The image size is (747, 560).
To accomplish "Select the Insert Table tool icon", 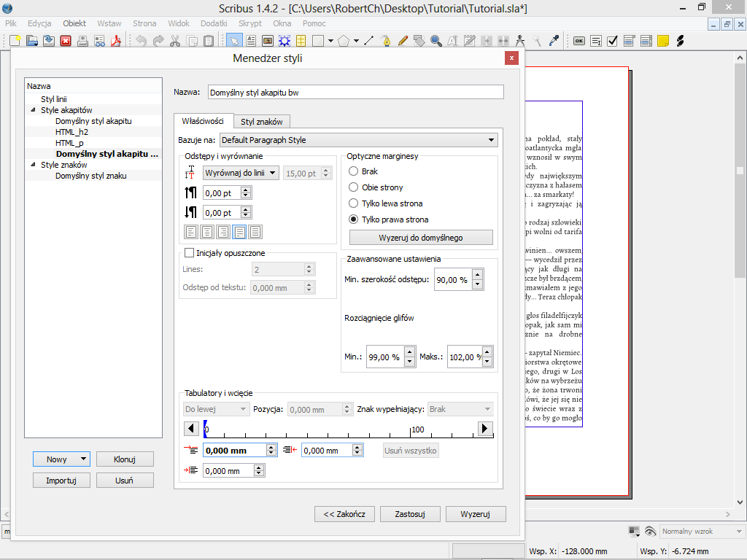I will point(300,41).
